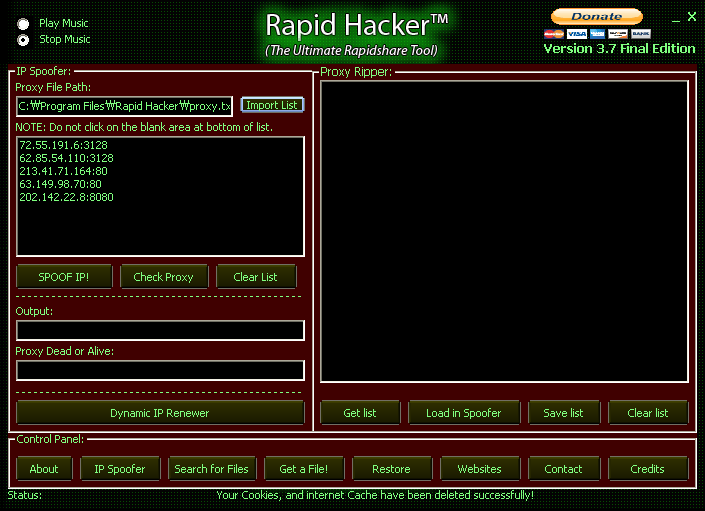Screen dimensions: 705x511
Task: Open the Dynamic IP Renewer
Action: click(160, 413)
